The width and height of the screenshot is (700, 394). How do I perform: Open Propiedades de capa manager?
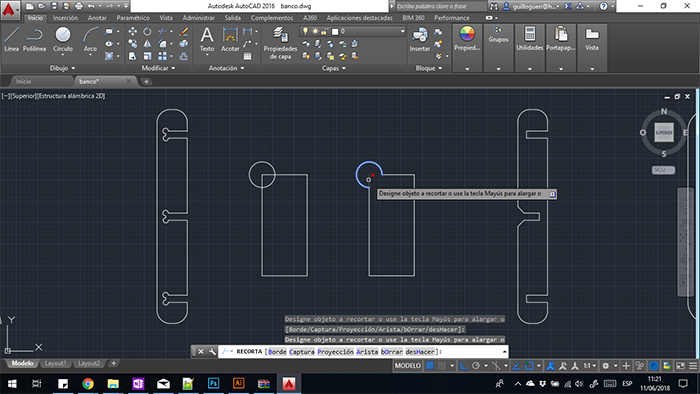pos(280,43)
